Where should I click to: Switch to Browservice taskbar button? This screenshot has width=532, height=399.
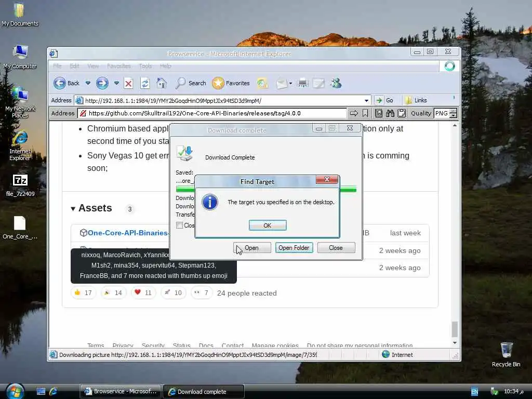[121, 392]
